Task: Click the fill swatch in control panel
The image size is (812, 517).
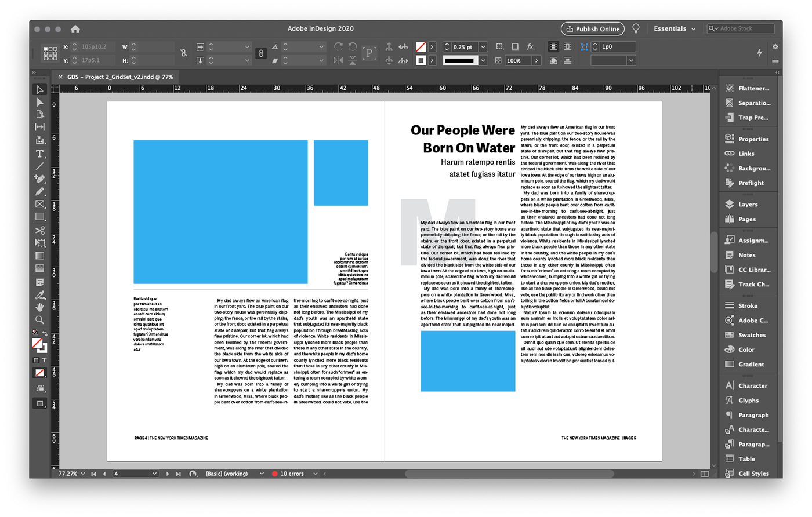Action: (x=421, y=46)
